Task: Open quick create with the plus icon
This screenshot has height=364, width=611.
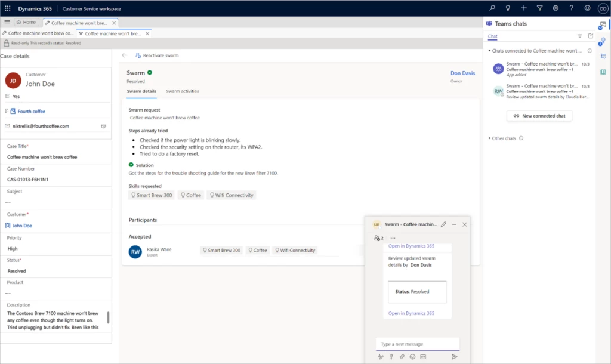Action: (524, 8)
